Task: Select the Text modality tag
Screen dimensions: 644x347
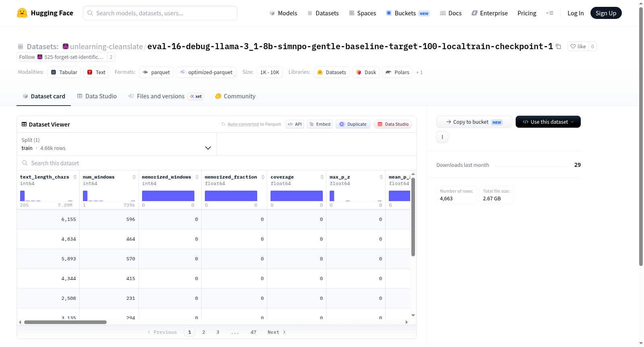Action: click(x=96, y=72)
